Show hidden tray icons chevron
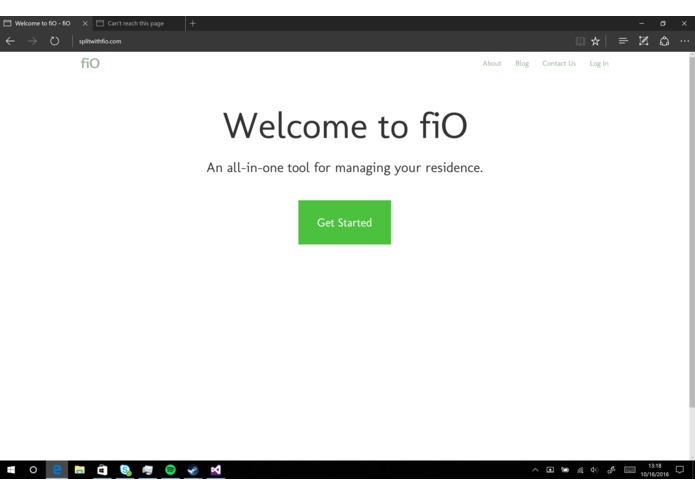 [x=535, y=470]
